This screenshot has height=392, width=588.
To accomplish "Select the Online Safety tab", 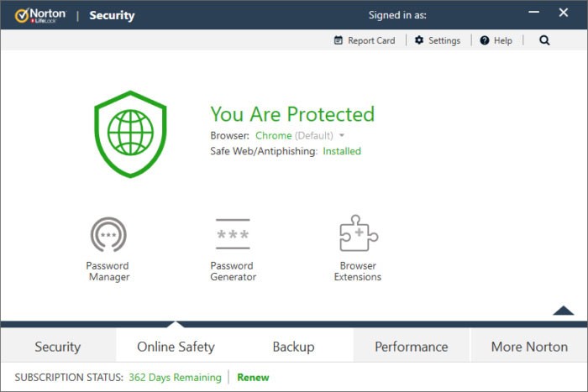I will tap(176, 346).
